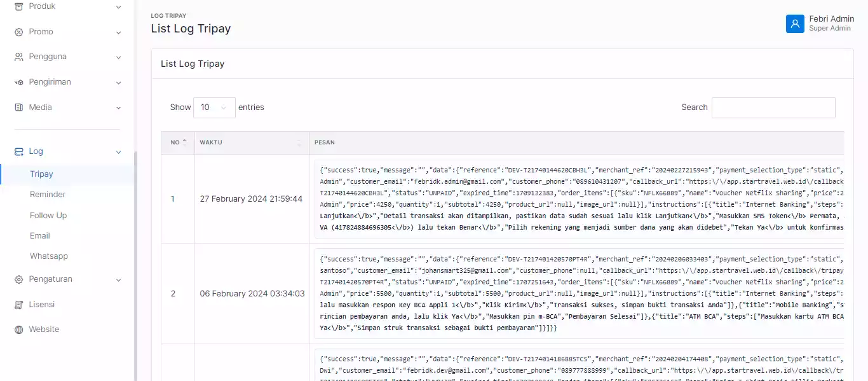This screenshot has height=381, width=868.
Task: Click the Pengguna users icon
Action: 18,57
